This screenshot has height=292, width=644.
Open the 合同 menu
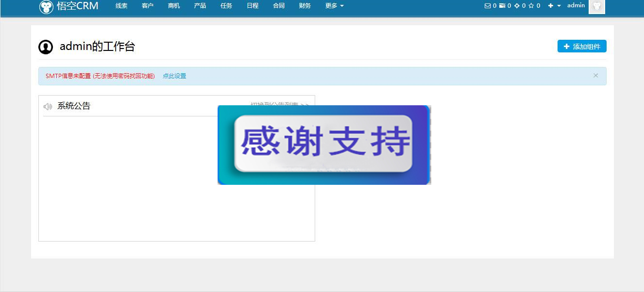pos(278,5)
